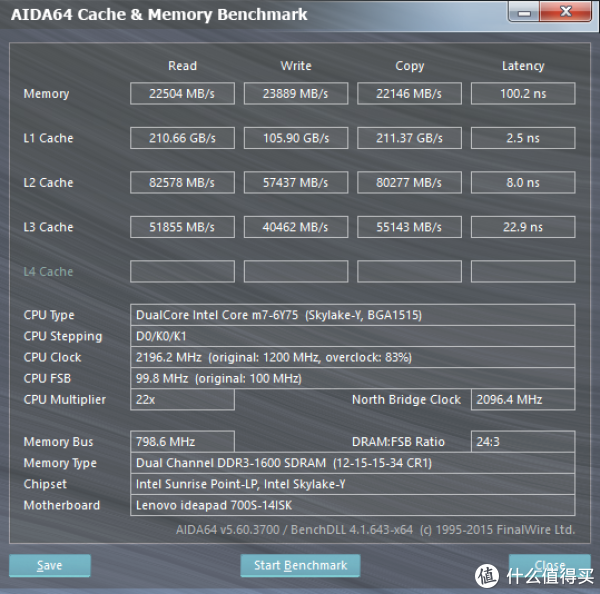Click the L3 Cache row label
Image resolution: width=600 pixels, height=594 pixels.
(48, 227)
